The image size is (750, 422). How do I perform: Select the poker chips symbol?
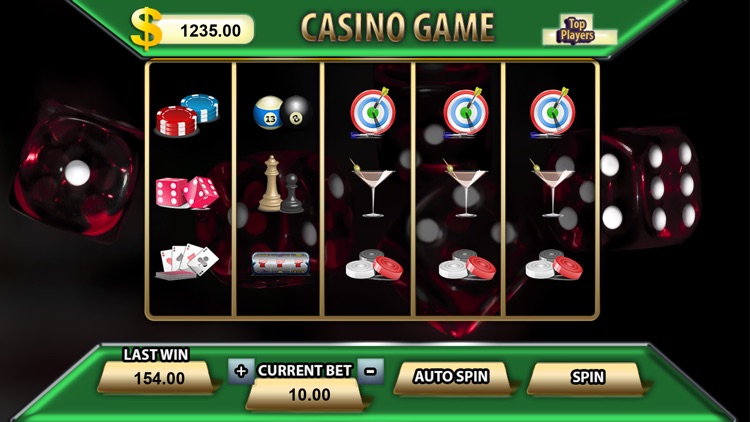(187, 115)
